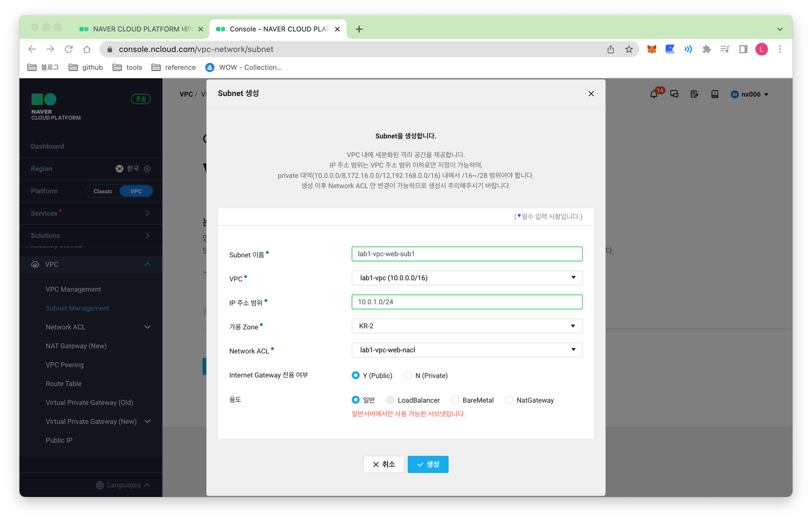Open the chat support icon
The width and height of the screenshot is (812, 521).
(674, 94)
